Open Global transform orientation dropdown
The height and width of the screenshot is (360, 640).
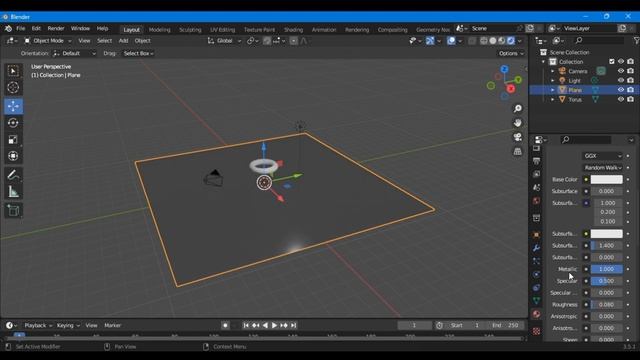click(224, 41)
